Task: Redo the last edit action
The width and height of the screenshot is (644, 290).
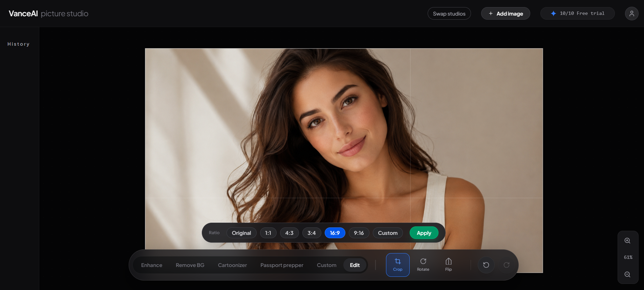Action: (507, 265)
